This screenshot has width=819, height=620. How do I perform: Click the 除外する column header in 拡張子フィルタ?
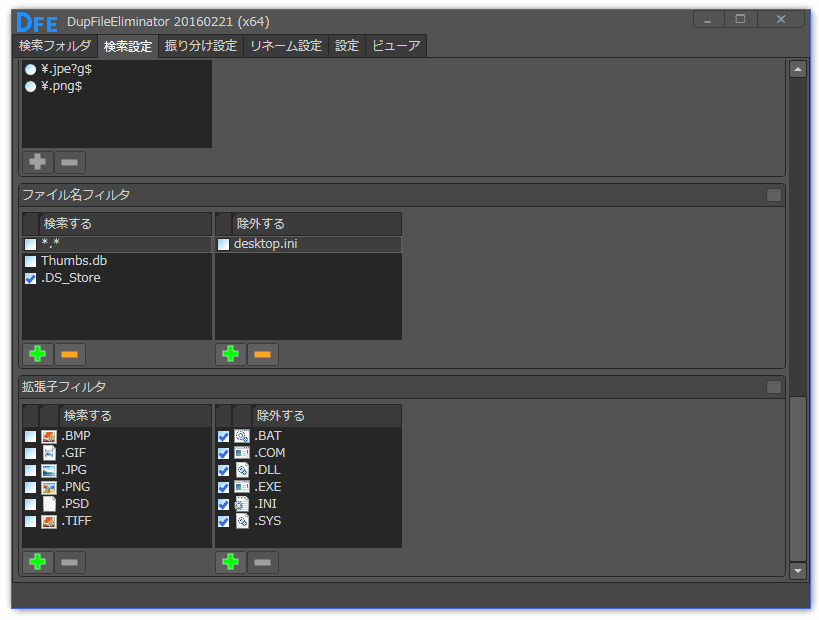327,416
